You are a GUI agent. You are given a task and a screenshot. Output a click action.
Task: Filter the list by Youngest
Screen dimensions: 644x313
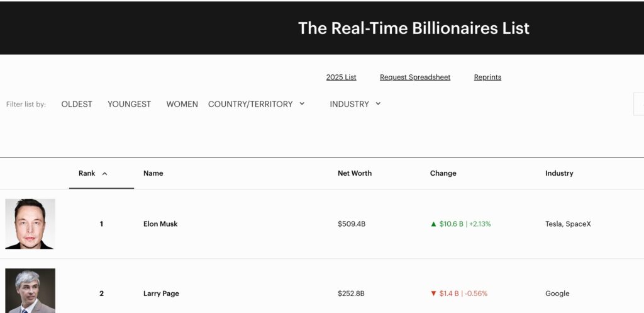129,104
